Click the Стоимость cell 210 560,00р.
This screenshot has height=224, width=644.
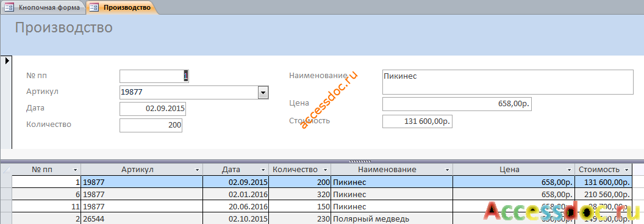point(603,194)
